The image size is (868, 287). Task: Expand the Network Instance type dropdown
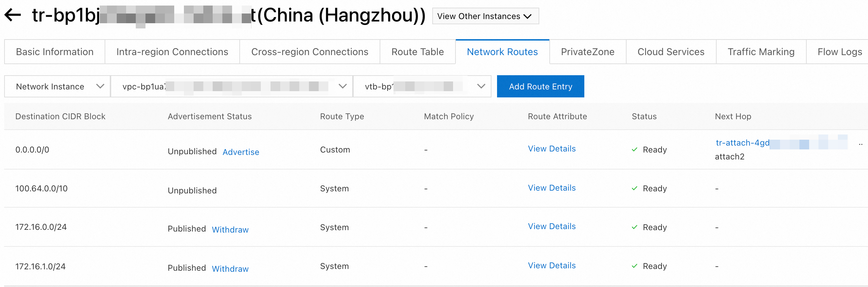coord(57,87)
